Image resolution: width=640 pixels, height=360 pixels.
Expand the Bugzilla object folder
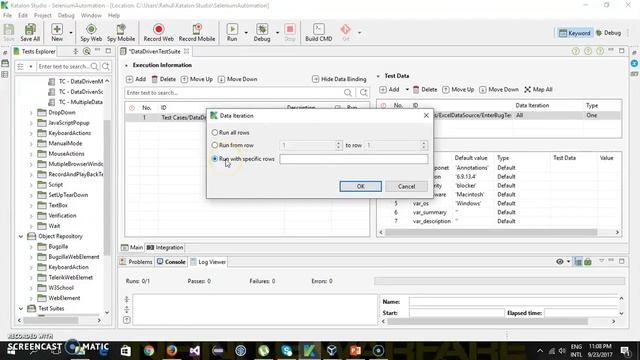(x=31, y=247)
